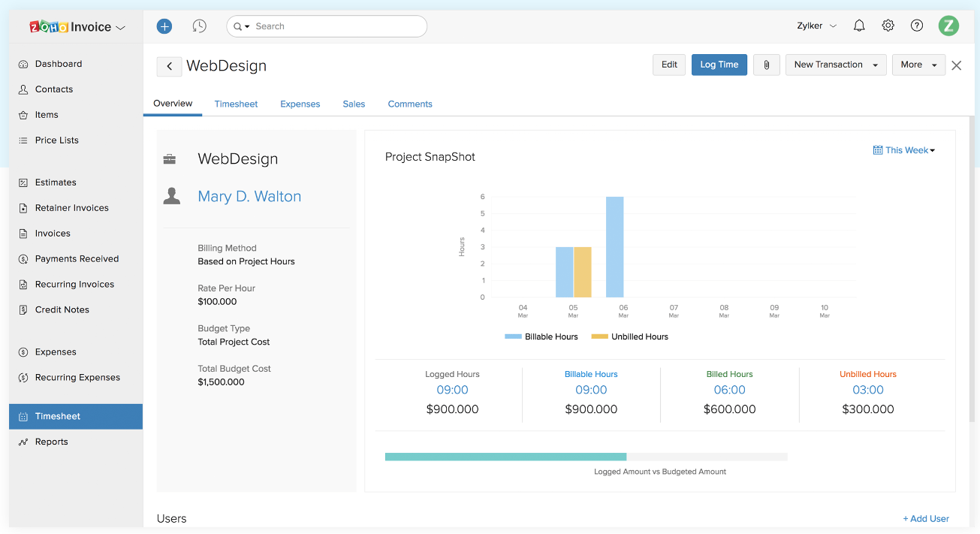Open settings via the gear icon
The height and width of the screenshot is (534, 980).
pos(888,26)
